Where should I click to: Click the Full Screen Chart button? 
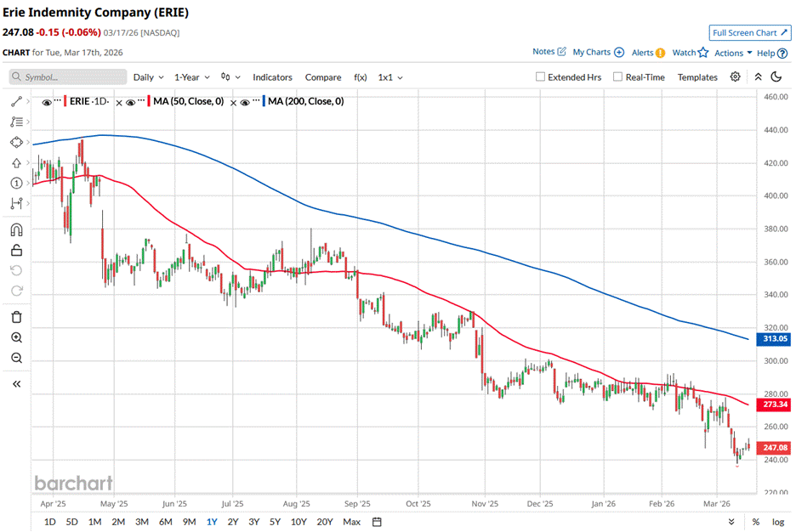(x=750, y=32)
